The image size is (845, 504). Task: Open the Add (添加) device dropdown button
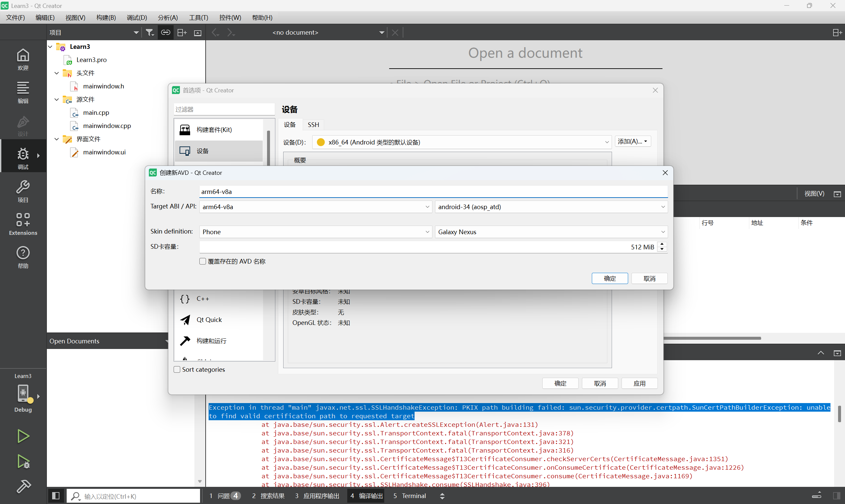[633, 142]
